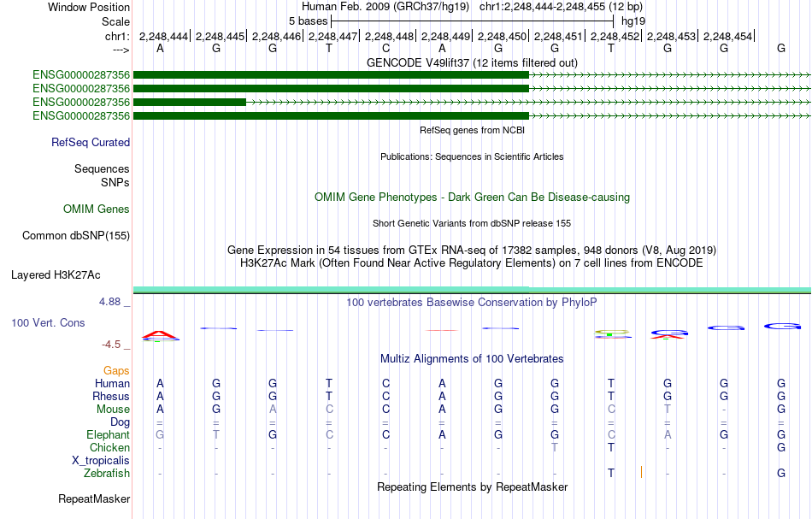812x519 pixels.
Task: Select the Dog alignment row label
Action: (120, 422)
